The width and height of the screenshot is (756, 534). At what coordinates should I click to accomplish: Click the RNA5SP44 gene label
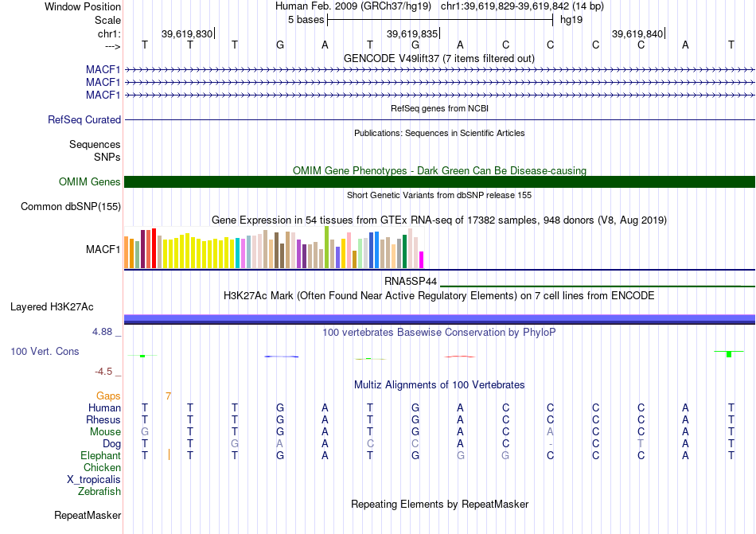pos(411,281)
